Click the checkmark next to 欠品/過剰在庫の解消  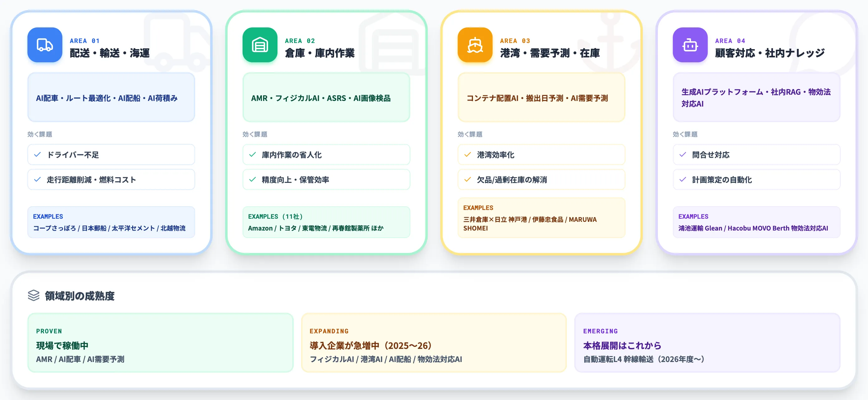tap(468, 179)
